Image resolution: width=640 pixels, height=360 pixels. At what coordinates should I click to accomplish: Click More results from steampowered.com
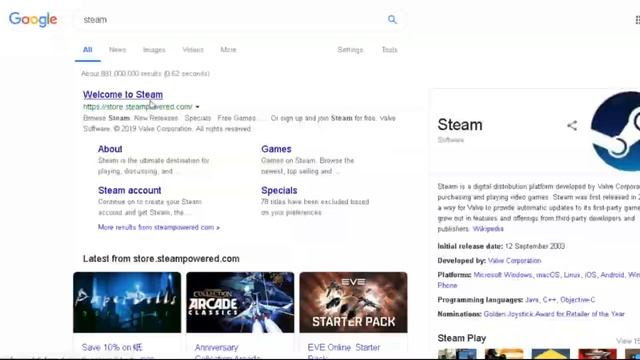click(158, 227)
